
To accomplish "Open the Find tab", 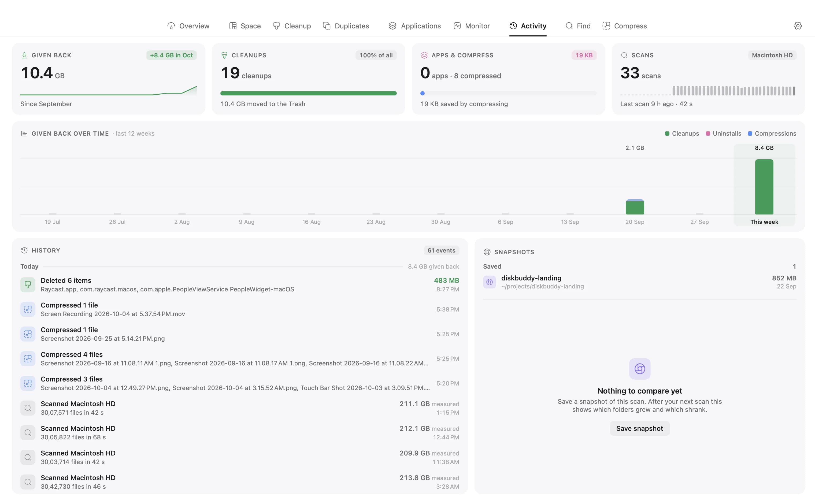I will click(578, 26).
